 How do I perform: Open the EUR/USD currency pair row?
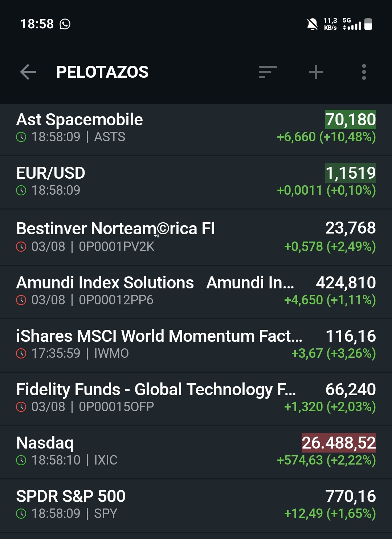[x=196, y=182]
